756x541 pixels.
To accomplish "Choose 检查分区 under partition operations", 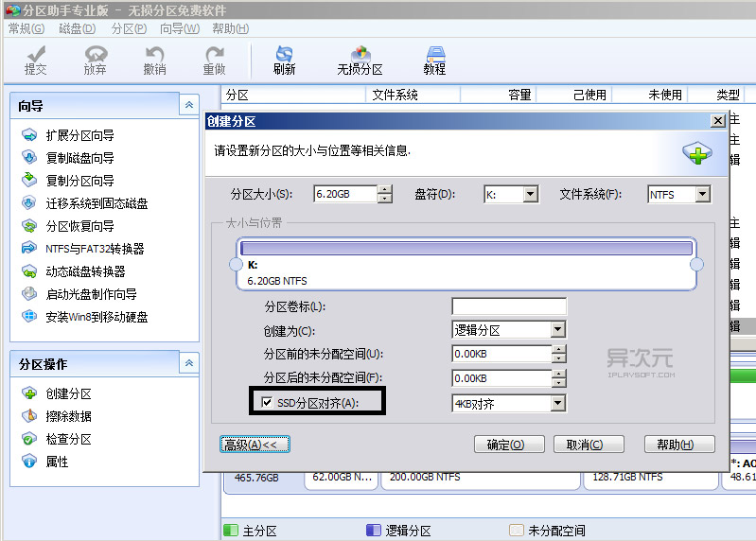I will click(57, 439).
